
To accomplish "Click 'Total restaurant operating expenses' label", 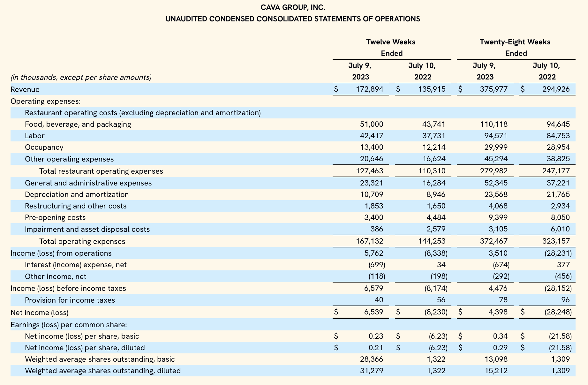I will [101, 171].
